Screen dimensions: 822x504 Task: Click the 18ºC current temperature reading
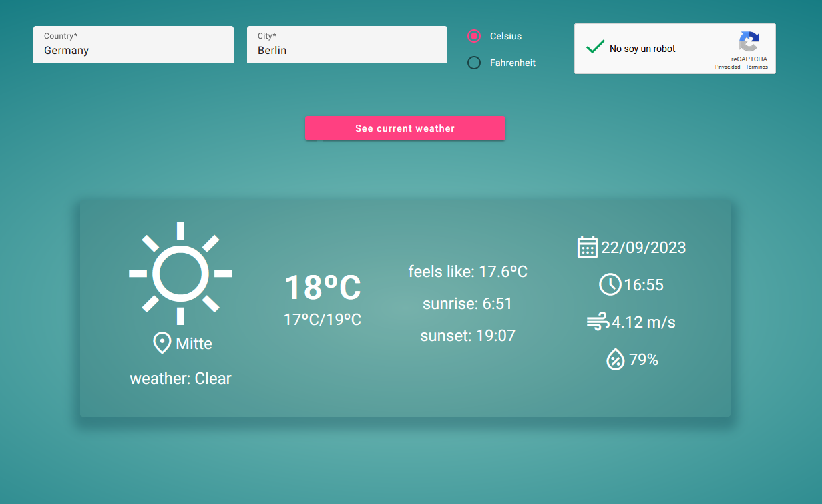point(323,288)
